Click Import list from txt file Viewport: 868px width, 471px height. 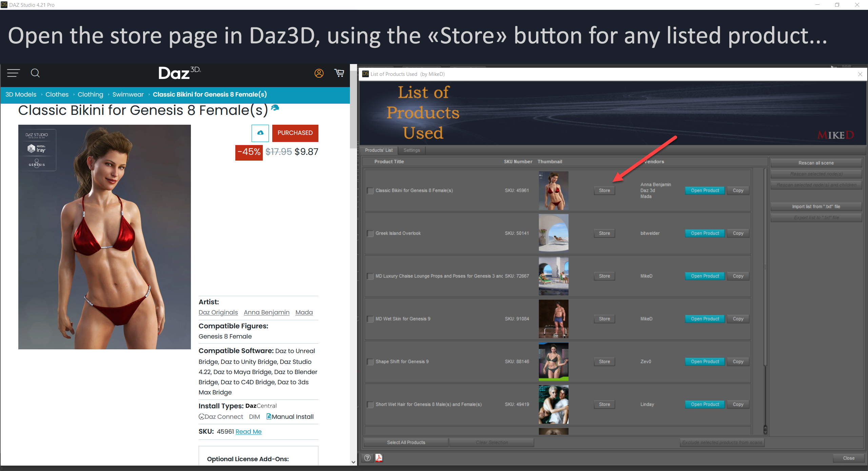(816, 207)
